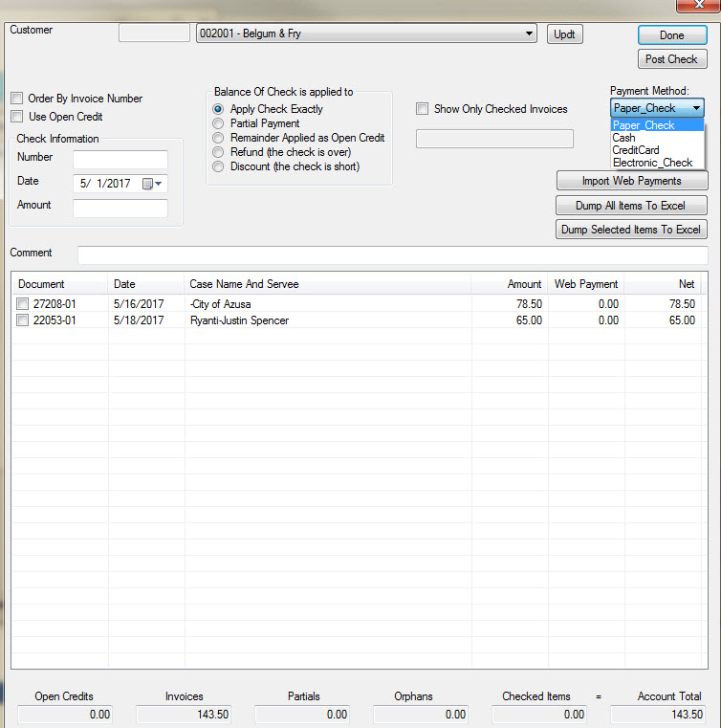Click the Updt button
The height and width of the screenshot is (728, 721).
pyautogui.click(x=564, y=34)
